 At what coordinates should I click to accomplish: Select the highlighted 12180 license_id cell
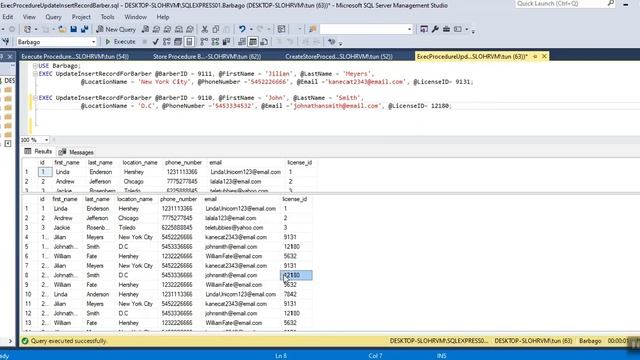[296, 276]
